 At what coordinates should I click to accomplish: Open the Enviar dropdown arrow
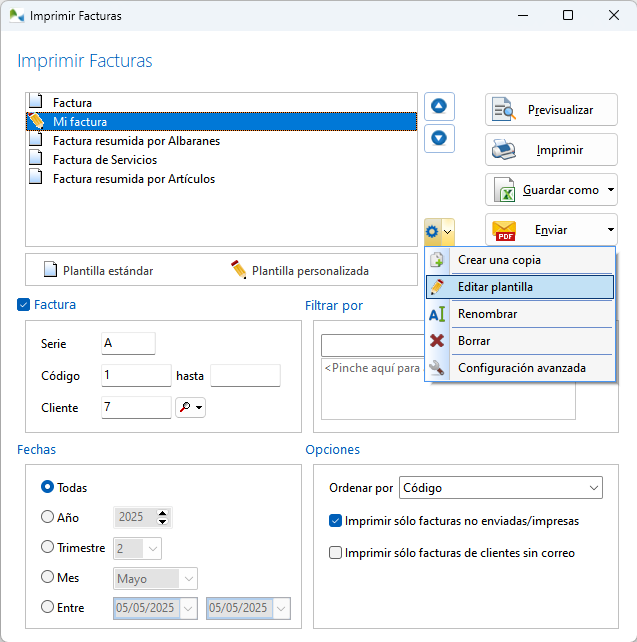[610, 230]
